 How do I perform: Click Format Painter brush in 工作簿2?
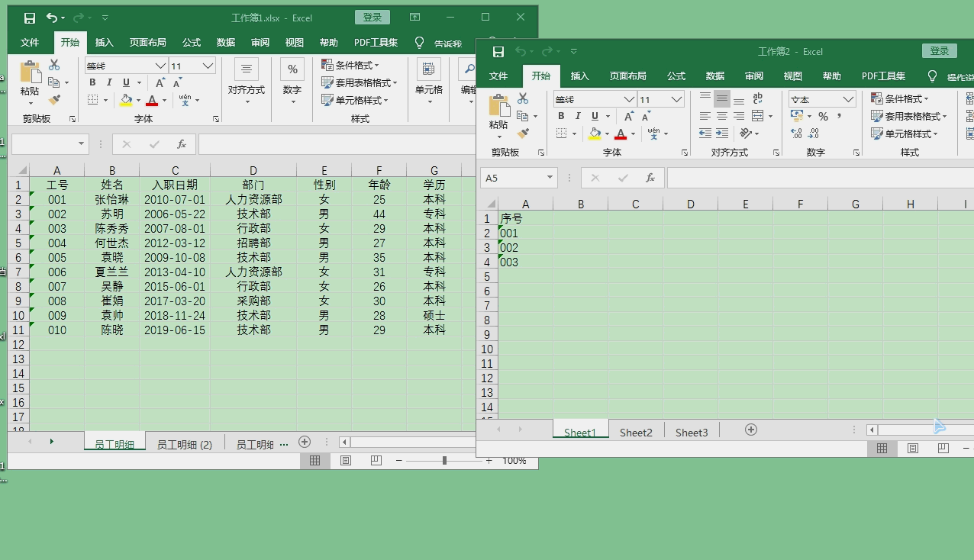(x=523, y=134)
